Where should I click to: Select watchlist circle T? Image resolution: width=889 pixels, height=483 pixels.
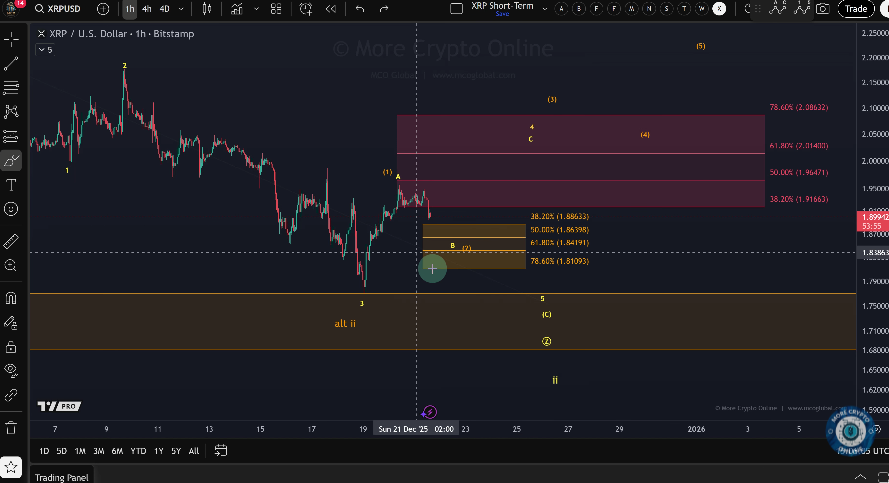click(684, 9)
